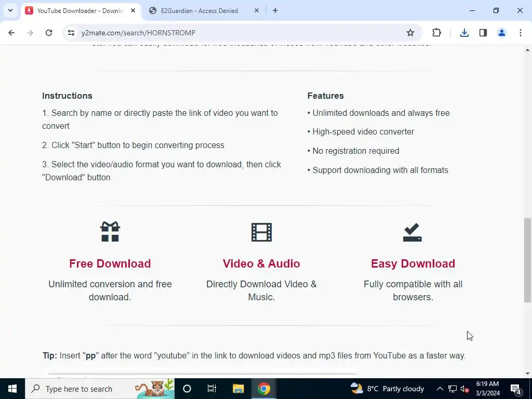
Task: Click instruction step 2 about Start button
Action: pyautogui.click(x=133, y=145)
